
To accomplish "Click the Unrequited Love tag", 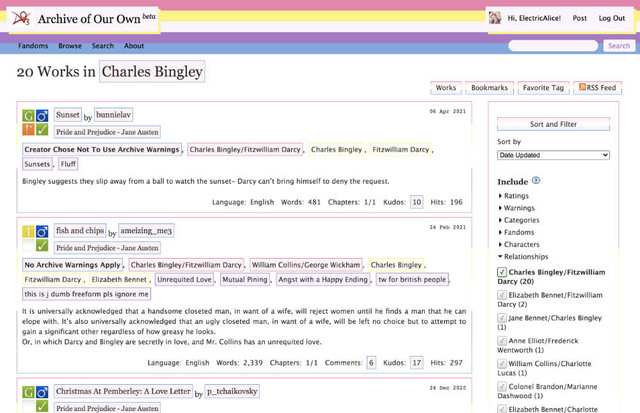I will (x=184, y=280).
